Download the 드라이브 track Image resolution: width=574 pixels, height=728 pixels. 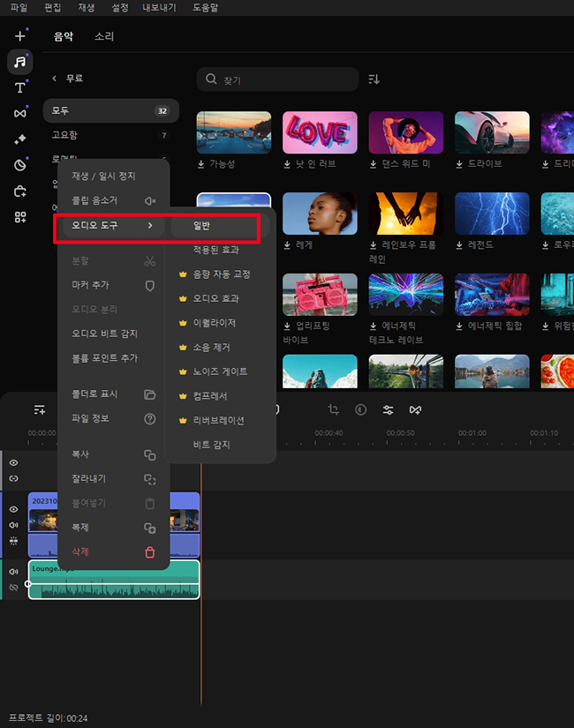coord(458,164)
